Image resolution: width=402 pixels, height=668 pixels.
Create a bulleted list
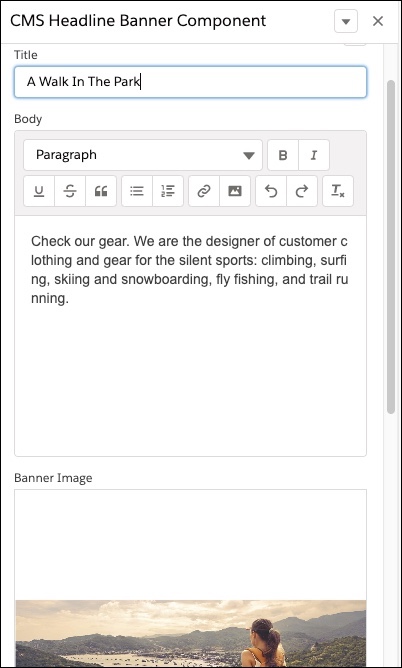137,191
